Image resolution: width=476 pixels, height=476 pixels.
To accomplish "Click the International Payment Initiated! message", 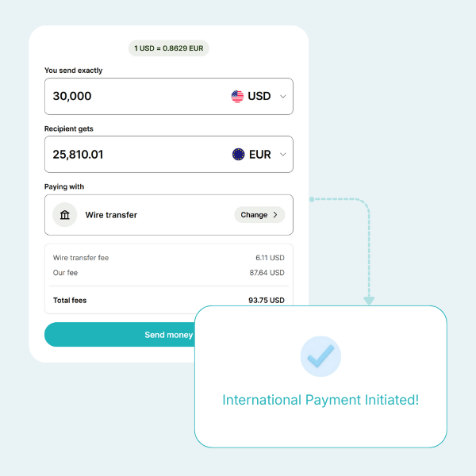I will [321, 400].
